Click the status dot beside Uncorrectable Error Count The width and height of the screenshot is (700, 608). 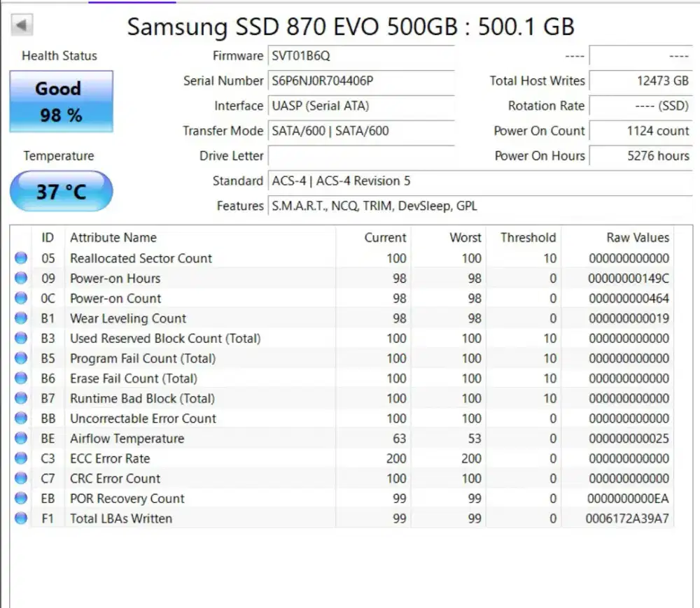(x=22, y=418)
